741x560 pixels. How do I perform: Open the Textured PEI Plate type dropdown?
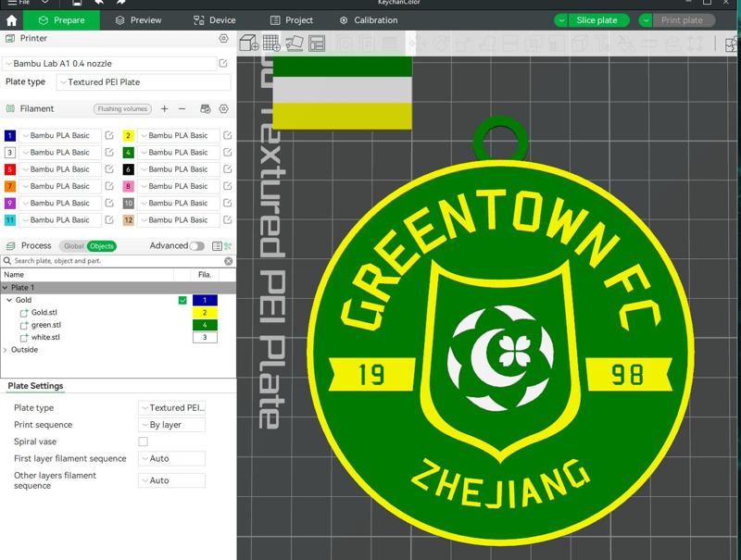[144, 82]
